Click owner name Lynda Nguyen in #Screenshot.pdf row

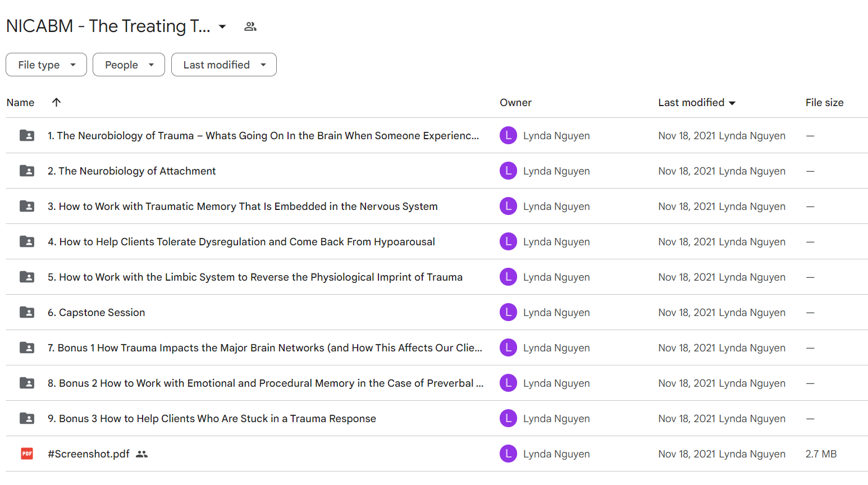click(556, 454)
